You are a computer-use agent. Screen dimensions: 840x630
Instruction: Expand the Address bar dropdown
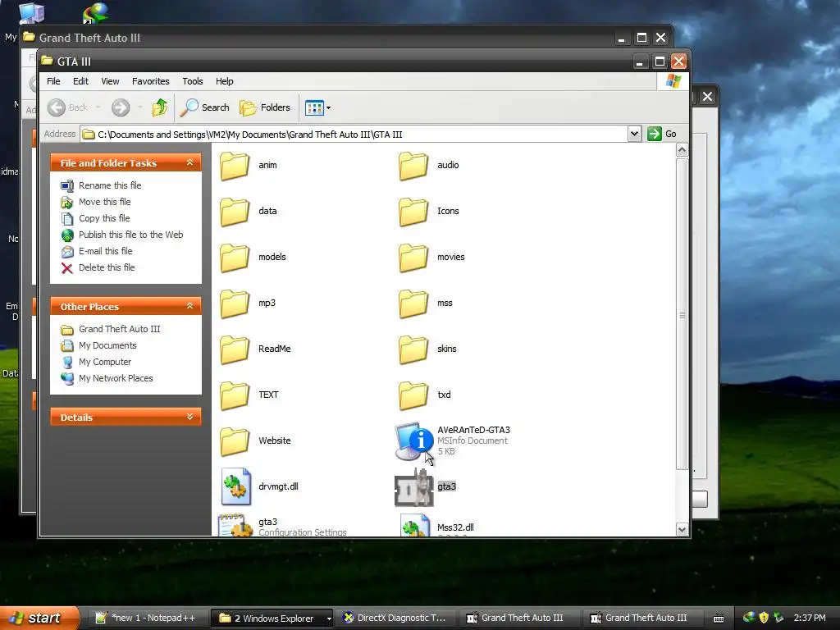(x=634, y=134)
